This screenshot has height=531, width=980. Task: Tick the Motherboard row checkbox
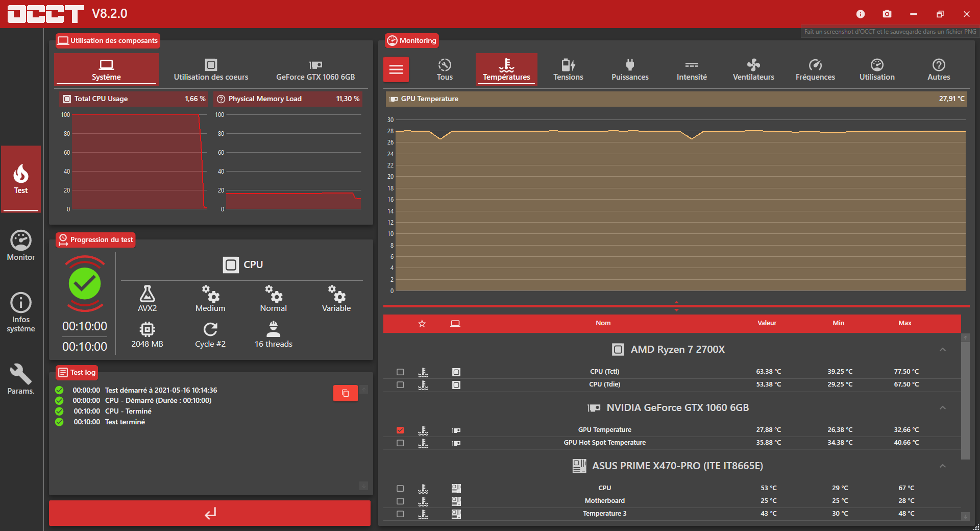(x=400, y=501)
